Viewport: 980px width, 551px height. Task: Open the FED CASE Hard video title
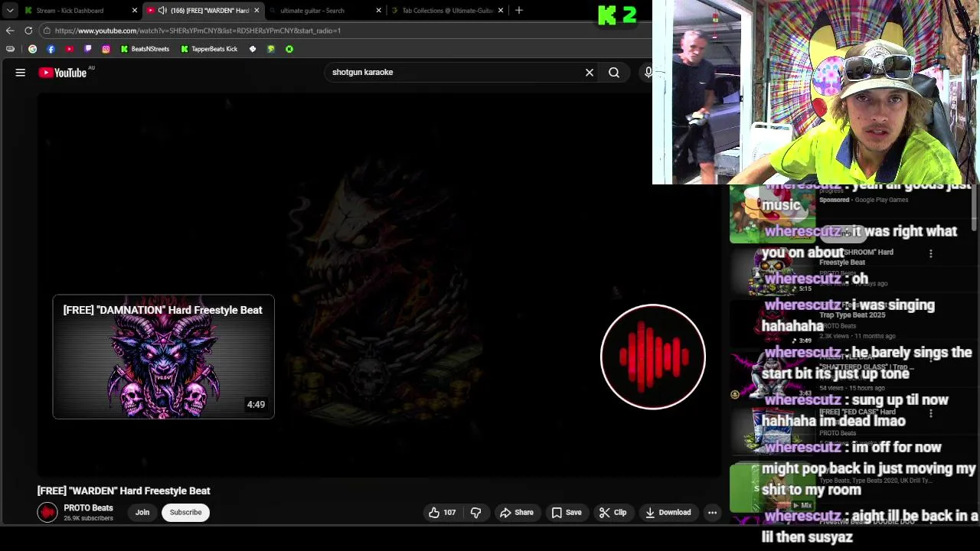pyautogui.click(x=856, y=417)
